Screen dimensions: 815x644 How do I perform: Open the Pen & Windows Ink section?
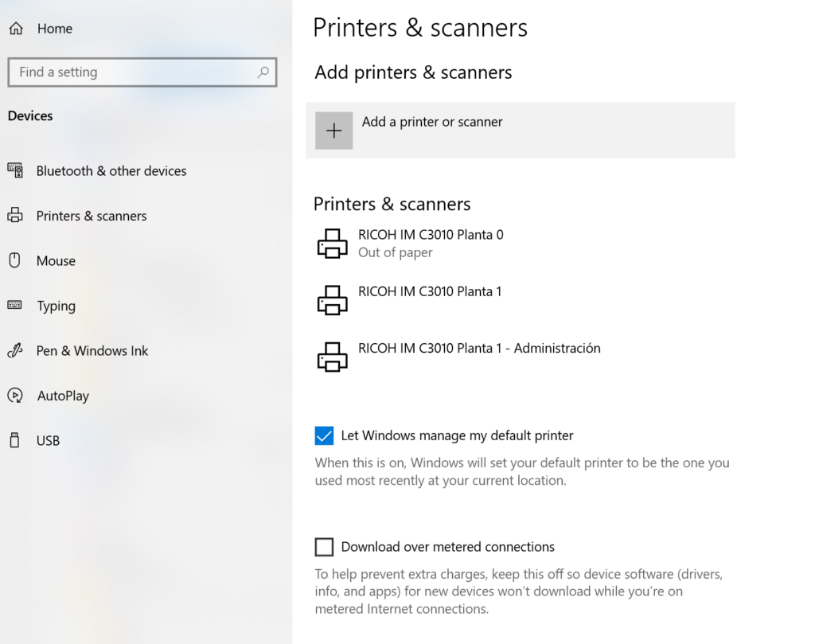tap(92, 351)
